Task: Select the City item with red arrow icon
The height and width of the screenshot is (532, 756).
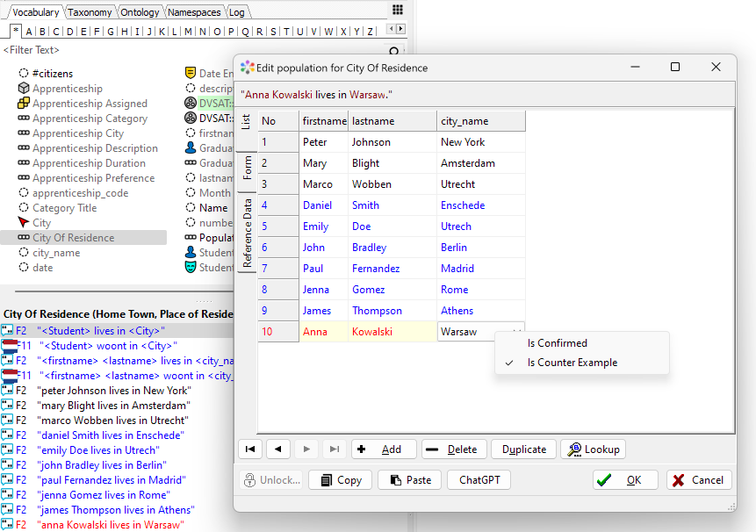Action: click(41, 223)
